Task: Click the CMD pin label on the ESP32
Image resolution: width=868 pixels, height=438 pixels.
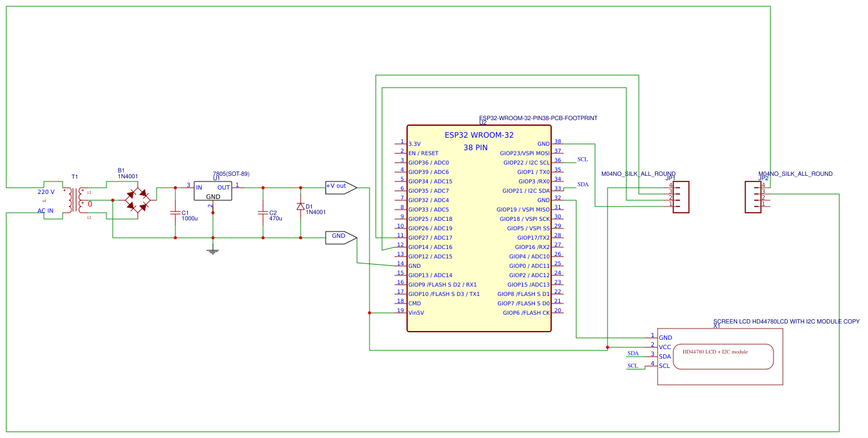Action: point(415,303)
